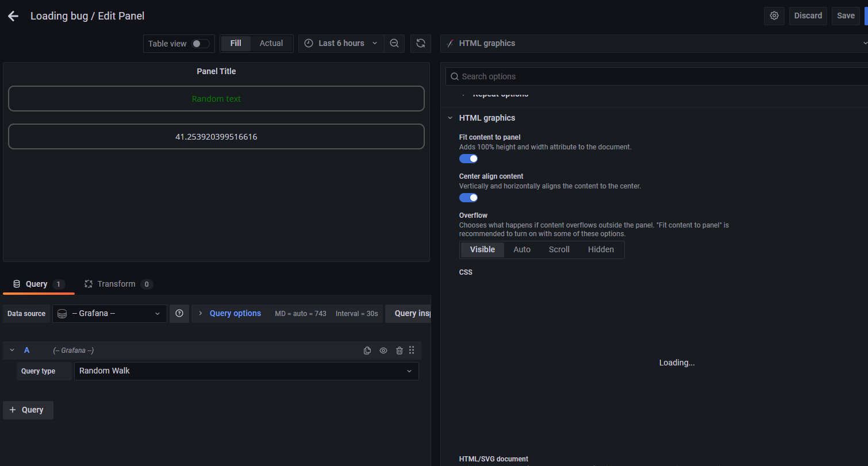Screen dimensions: 868x466
Task: Open datasource help via the question mark icon
Action: point(179,313)
